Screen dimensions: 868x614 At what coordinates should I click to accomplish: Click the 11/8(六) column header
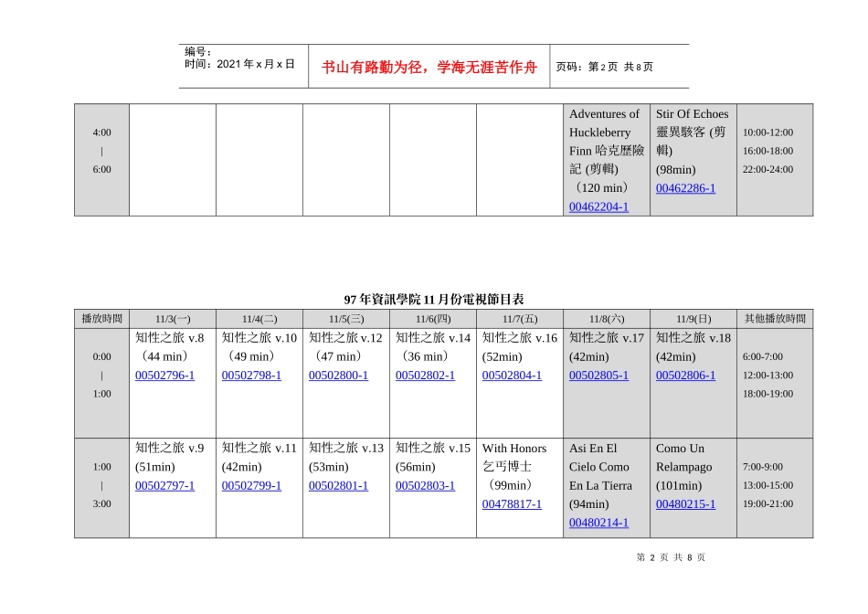click(607, 319)
